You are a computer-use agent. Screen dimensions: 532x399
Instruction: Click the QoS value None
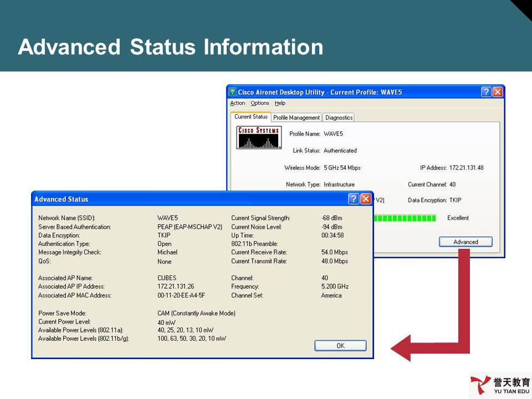(x=164, y=262)
